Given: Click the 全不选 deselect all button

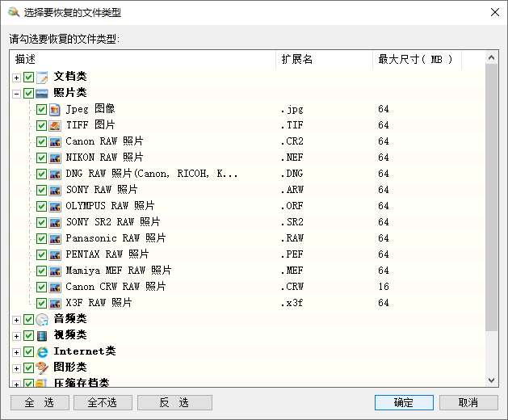Looking at the screenshot, I should (x=103, y=402).
